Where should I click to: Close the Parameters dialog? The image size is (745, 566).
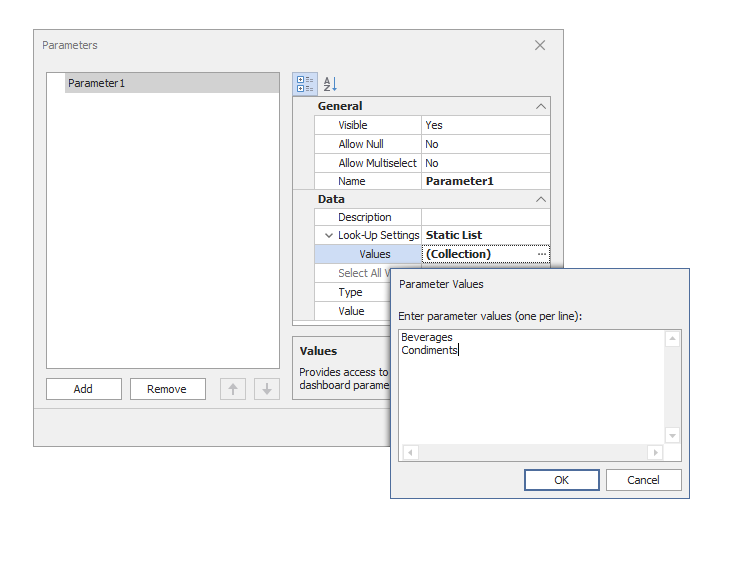[540, 45]
